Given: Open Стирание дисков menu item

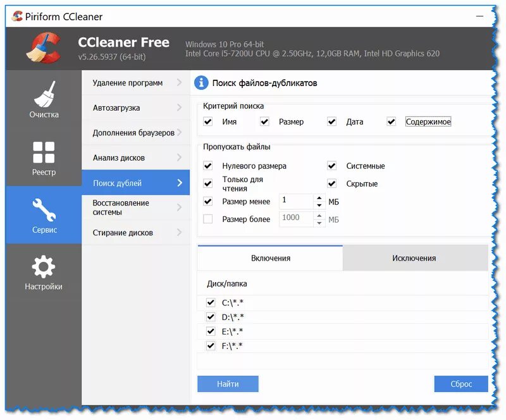Looking at the screenshot, I should 135,232.
